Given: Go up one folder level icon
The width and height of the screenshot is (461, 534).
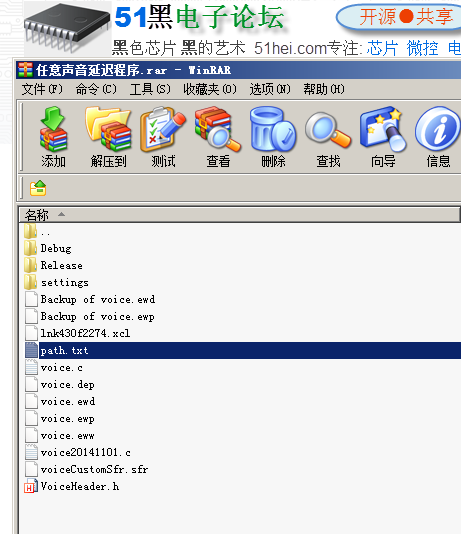Looking at the screenshot, I should pyautogui.click(x=38, y=188).
